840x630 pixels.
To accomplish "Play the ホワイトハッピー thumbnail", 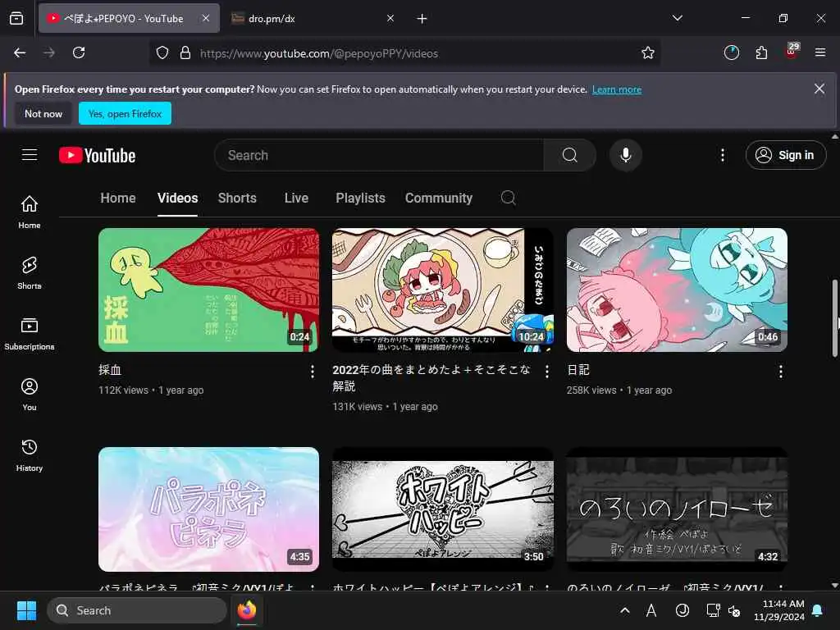I will [x=443, y=509].
